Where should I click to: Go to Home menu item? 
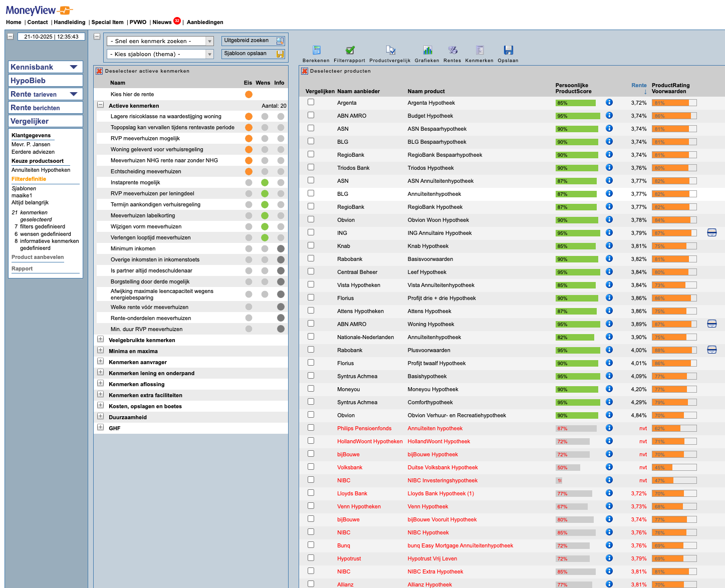click(x=14, y=22)
